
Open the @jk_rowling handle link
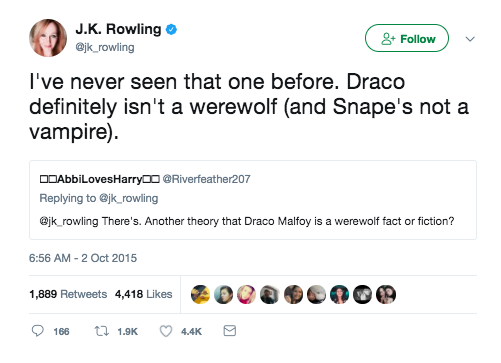(105, 47)
